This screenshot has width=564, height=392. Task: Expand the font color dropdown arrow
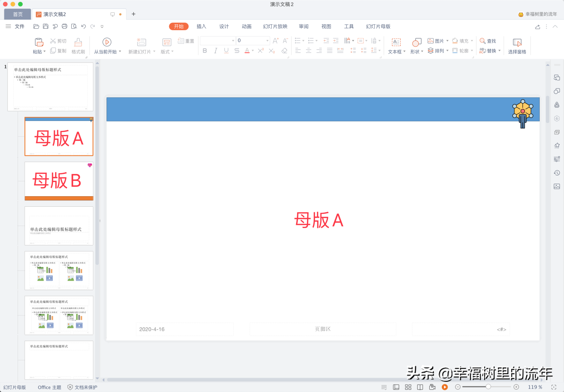253,51
